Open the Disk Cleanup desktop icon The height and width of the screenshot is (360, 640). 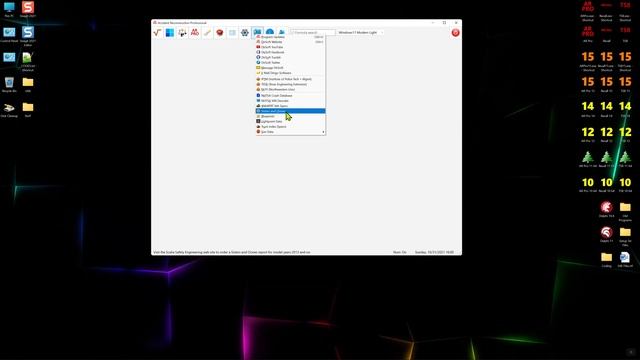coord(9,110)
